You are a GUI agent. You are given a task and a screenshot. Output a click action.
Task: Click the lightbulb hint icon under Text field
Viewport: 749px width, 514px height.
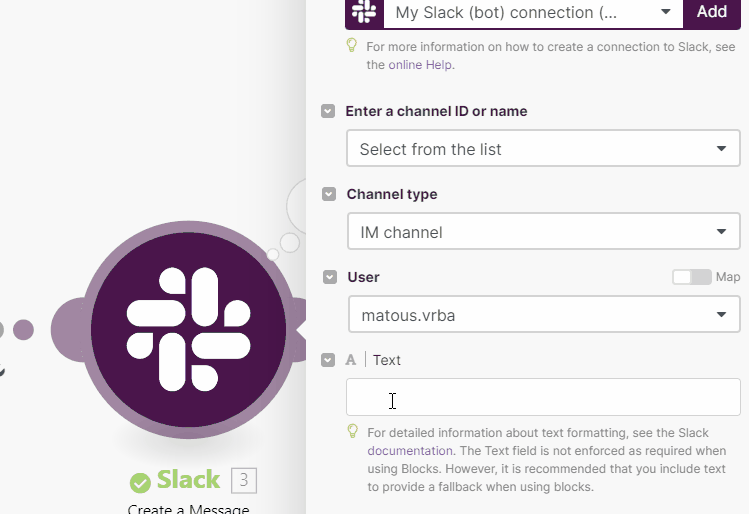click(x=353, y=431)
